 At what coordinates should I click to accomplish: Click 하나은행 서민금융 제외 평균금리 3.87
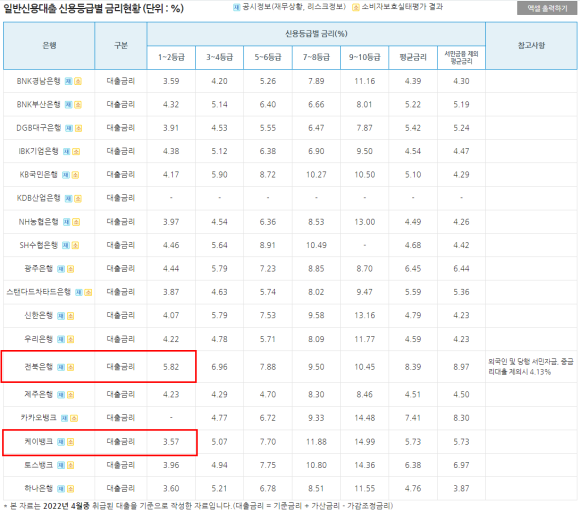click(461, 488)
